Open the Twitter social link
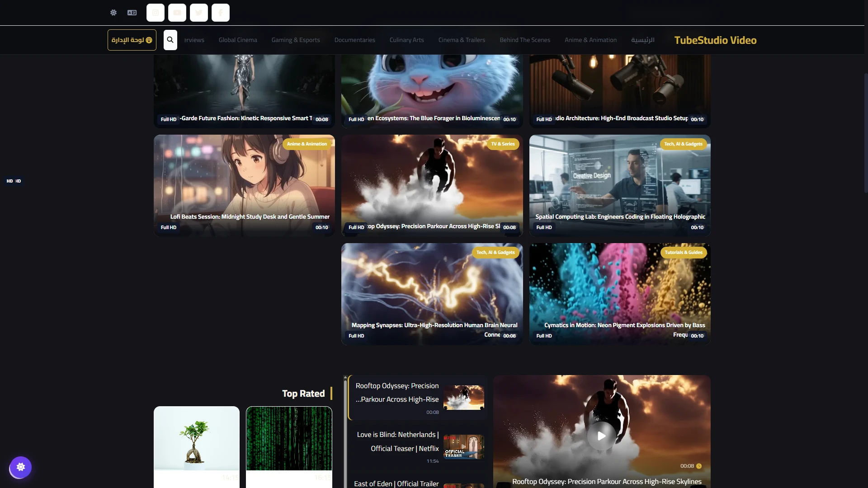This screenshot has width=868, height=488. tap(199, 13)
